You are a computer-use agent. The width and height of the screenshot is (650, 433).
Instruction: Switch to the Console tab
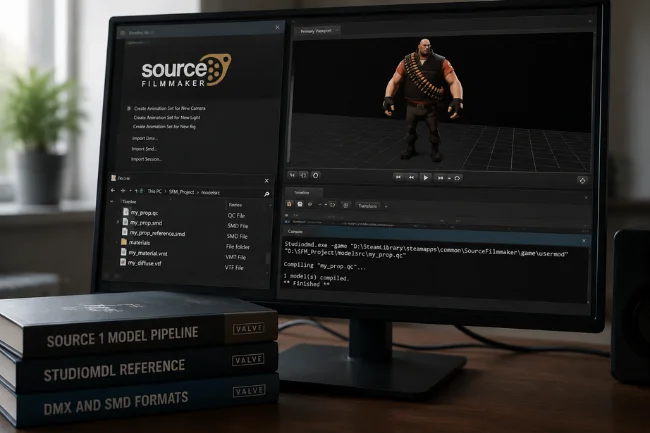pyautogui.click(x=295, y=232)
